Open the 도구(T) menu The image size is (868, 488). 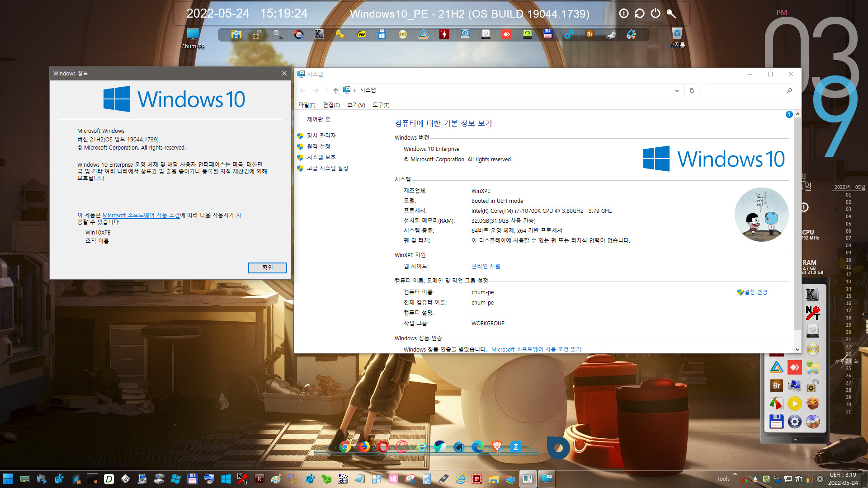click(381, 105)
